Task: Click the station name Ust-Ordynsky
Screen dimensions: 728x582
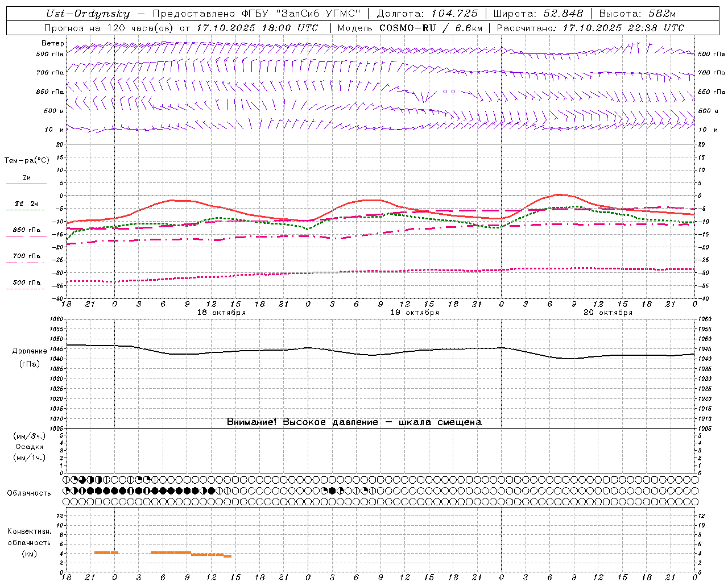Action: click(88, 14)
